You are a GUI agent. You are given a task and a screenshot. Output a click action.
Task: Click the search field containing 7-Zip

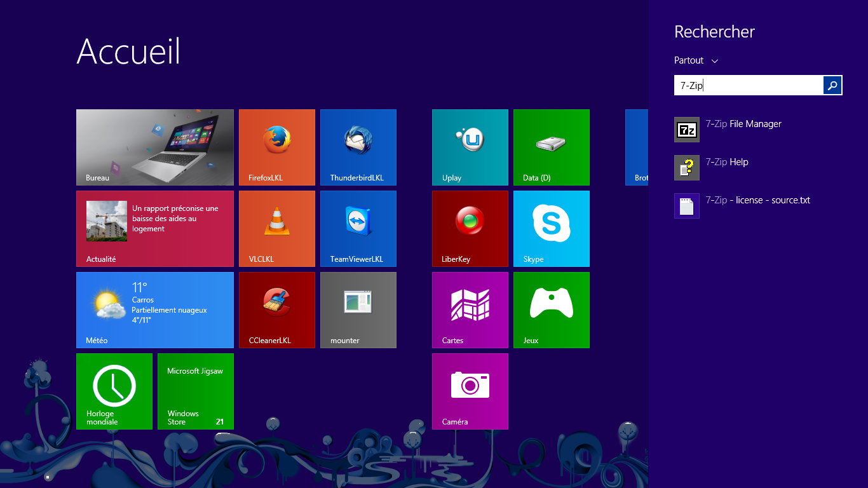pyautogui.click(x=749, y=85)
